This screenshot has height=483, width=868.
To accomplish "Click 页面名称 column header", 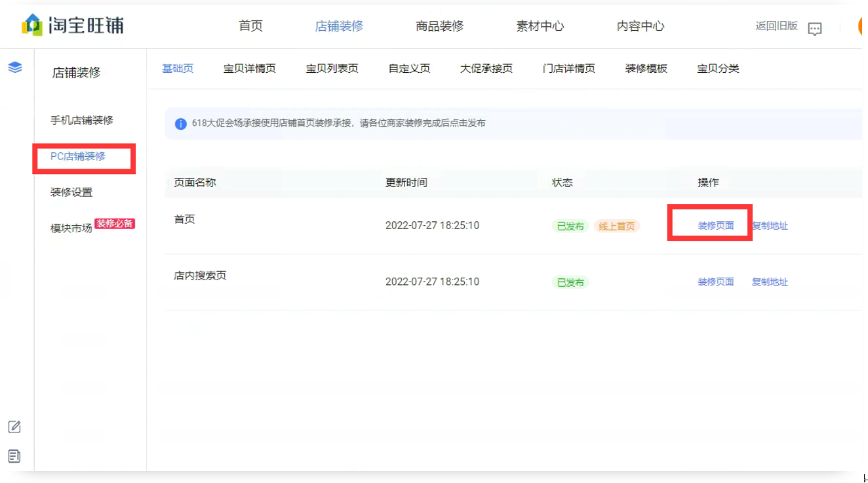I will [x=195, y=182].
